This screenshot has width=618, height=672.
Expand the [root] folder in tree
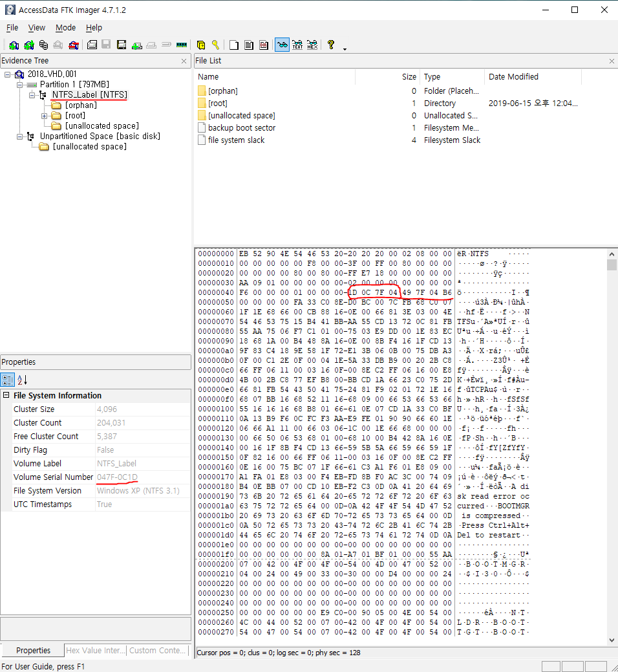point(44,116)
